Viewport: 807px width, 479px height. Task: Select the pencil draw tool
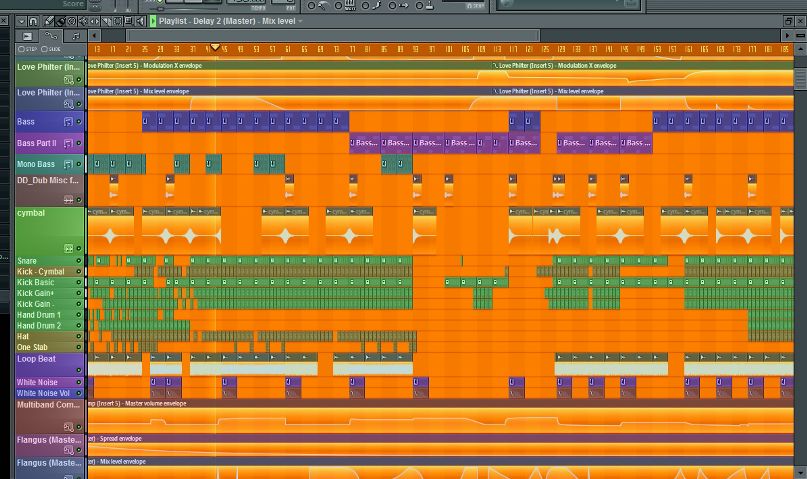pyautogui.click(x=49, y=21)
